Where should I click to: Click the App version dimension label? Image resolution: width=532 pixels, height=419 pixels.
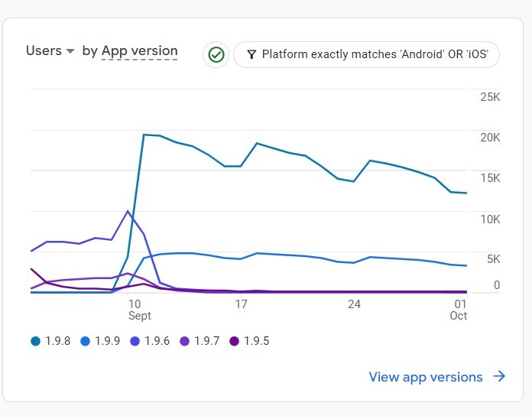tap(139, 51)
